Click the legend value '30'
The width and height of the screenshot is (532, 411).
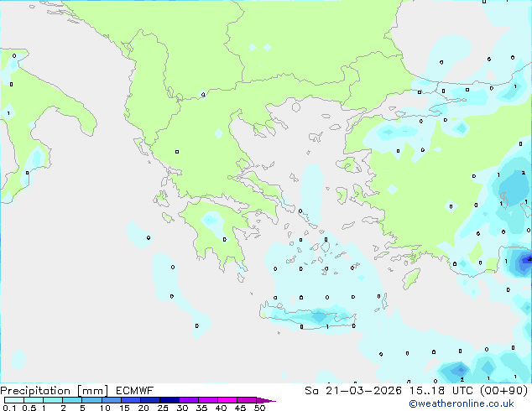click(x=182, y=408)
